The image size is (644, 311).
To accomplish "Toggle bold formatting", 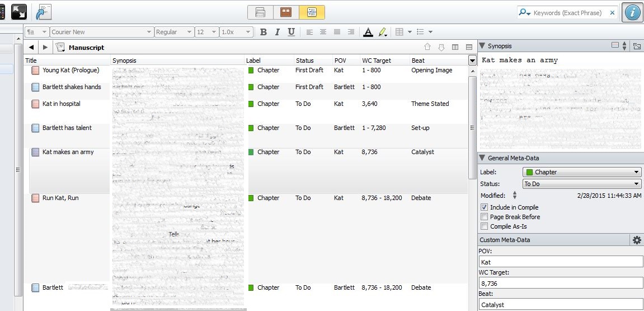I will click(264, 32).
